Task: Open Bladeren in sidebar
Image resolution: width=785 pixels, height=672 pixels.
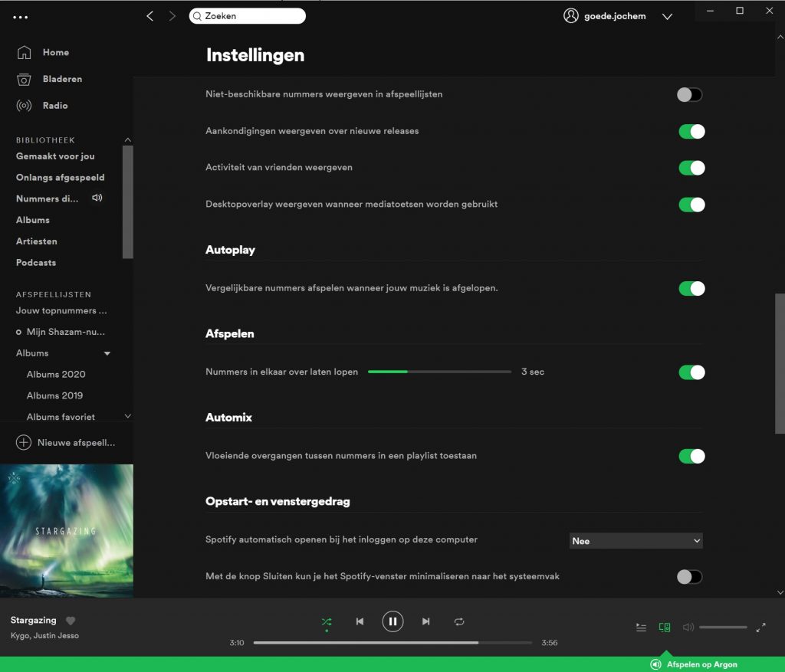Action: [x=63, y=79]
